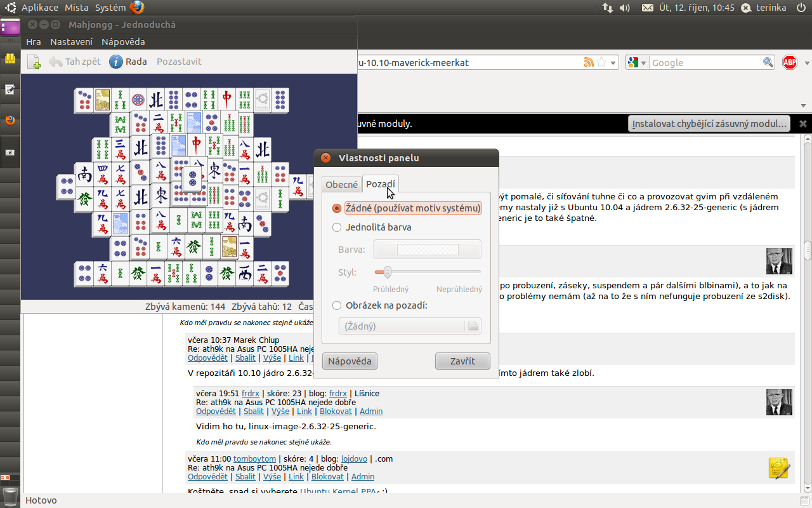The width and height of the screenshot is (812, 508).
Task: Open Systém menu in top panel
Action: pos(110,8)
